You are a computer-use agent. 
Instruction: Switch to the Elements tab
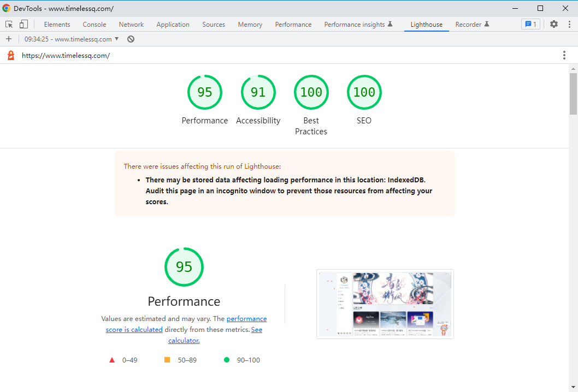click(57, 25)
